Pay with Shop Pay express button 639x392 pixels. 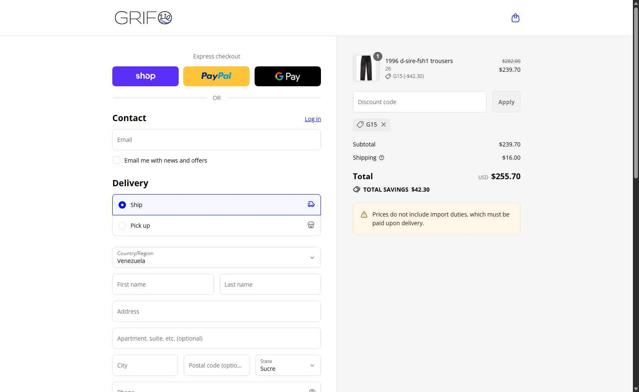145,76
